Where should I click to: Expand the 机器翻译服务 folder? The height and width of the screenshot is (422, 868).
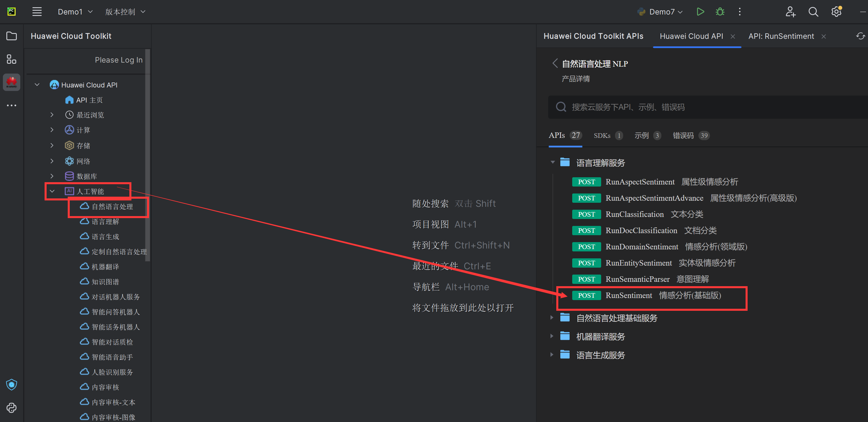552,336
